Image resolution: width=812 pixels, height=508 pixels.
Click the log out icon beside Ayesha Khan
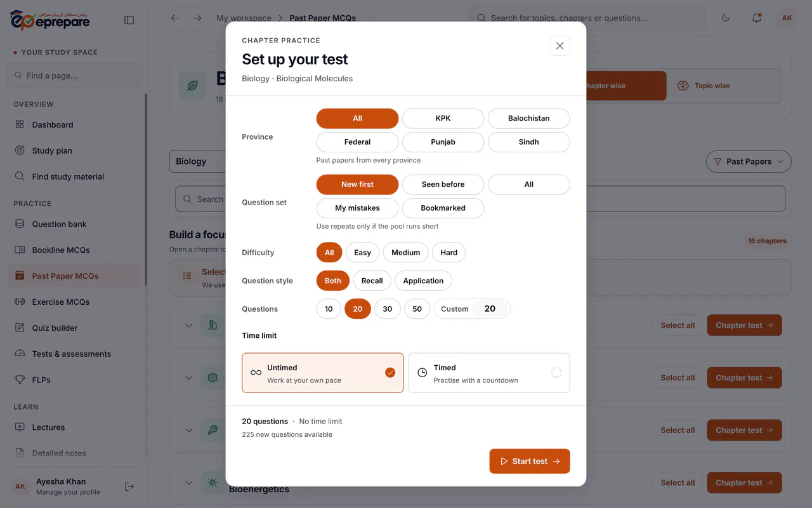[x=129, y=486]
